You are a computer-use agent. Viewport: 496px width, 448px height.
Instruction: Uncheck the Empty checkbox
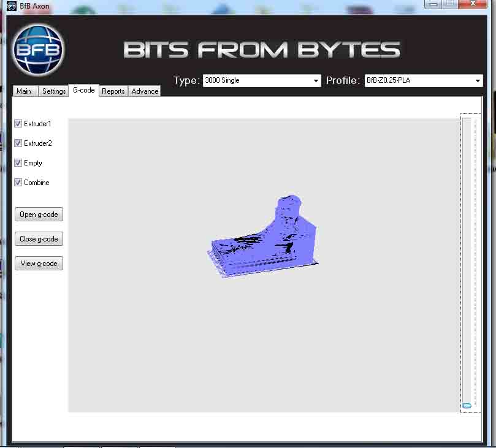(18, 162)
